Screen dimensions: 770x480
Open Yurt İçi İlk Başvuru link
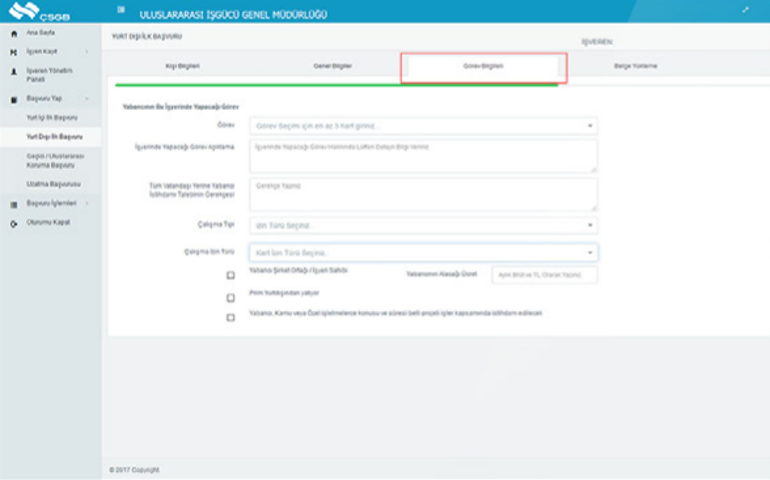point(51,118)
